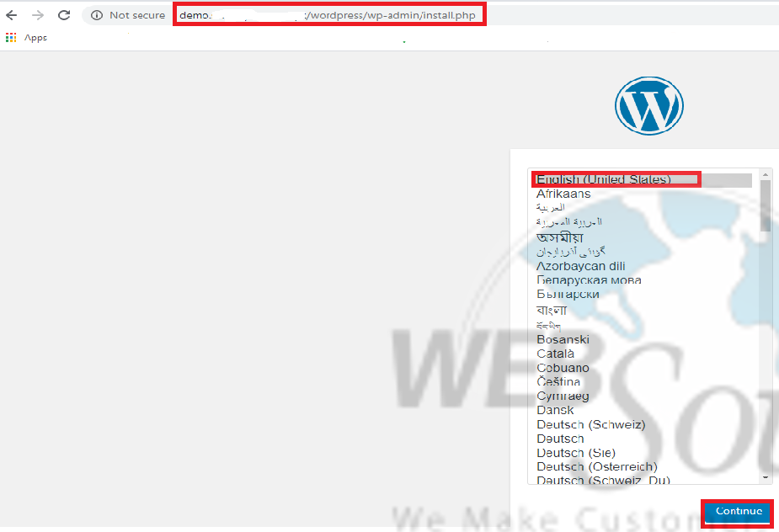The height and width of the screenshot is (532, 779).
Task: Select Bosanski language
Action: [563, 340]
